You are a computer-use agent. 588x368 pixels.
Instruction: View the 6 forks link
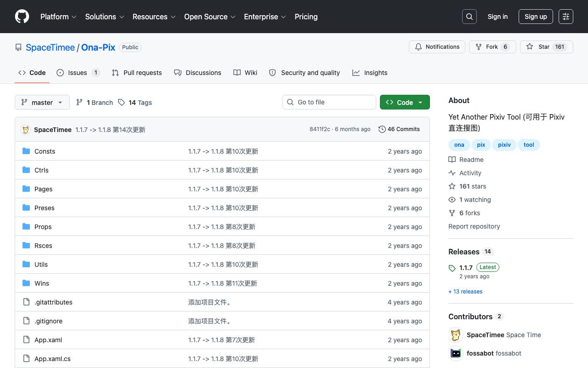coord(464,213)
